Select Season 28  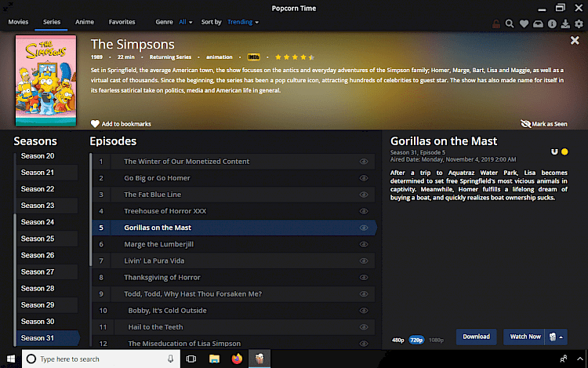pyautogui.click(x=48, y=289)
